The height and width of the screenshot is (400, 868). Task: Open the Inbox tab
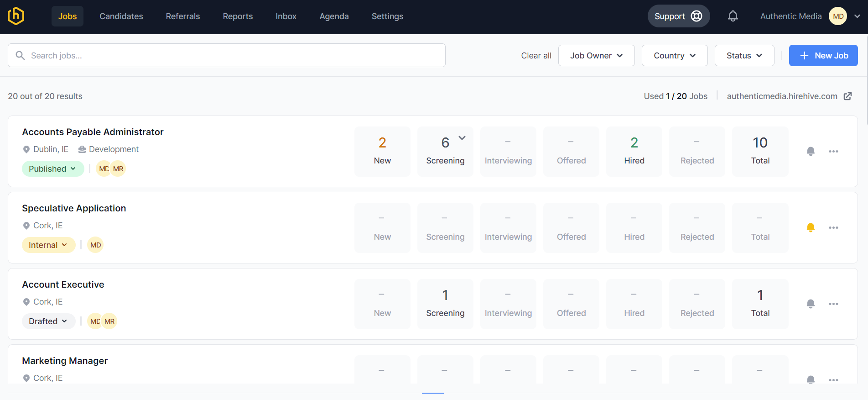click(x=286, y=16)
